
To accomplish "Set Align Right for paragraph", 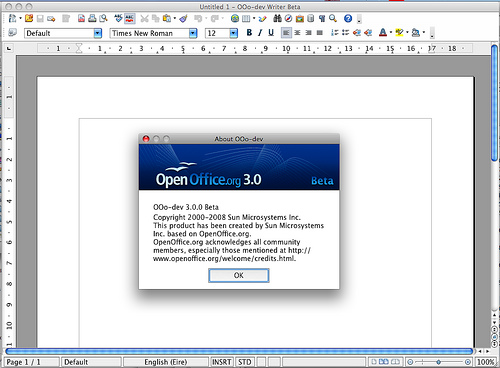I will coord(308,33).
